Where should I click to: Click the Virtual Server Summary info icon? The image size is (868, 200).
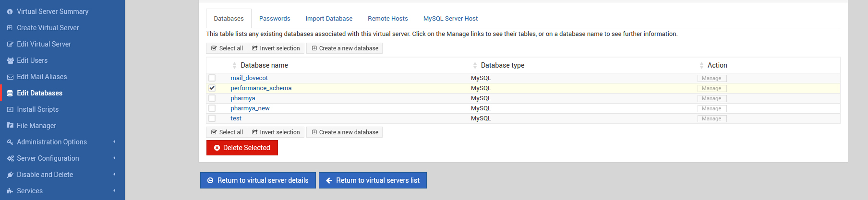click(10, 12)
